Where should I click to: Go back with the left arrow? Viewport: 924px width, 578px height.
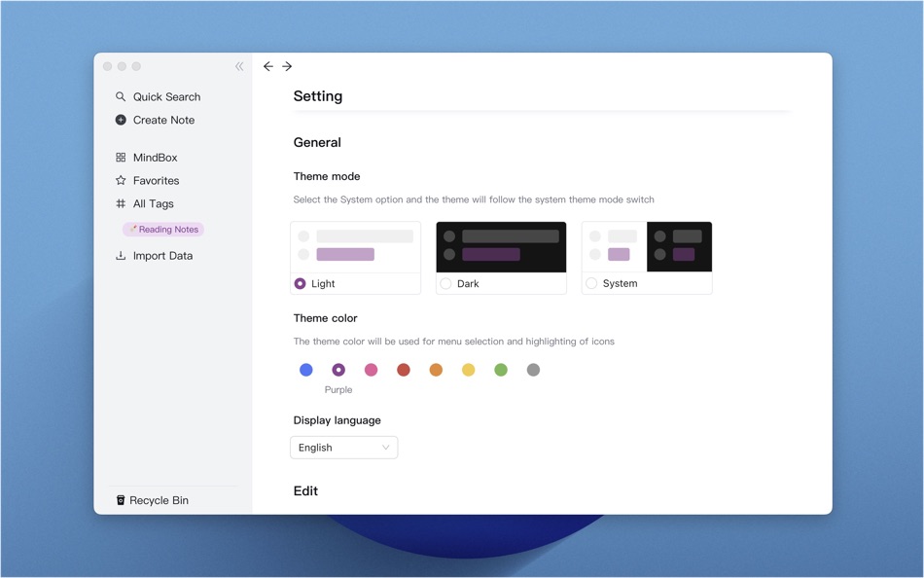[268, 66]
